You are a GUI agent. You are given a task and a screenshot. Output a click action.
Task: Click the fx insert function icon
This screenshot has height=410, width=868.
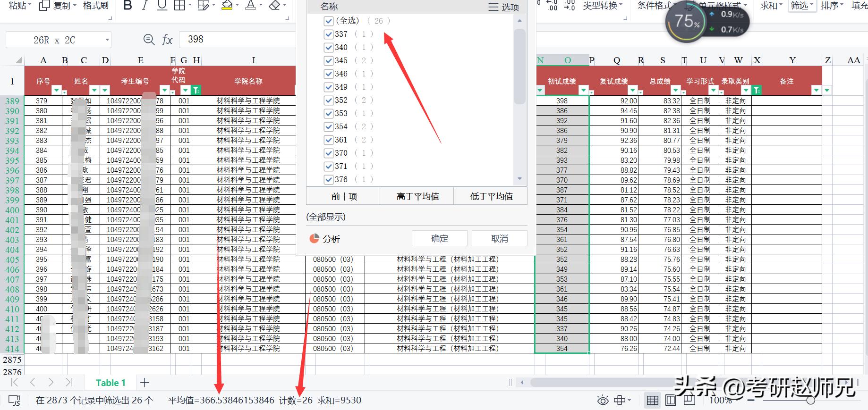click(x=167, y=40)
